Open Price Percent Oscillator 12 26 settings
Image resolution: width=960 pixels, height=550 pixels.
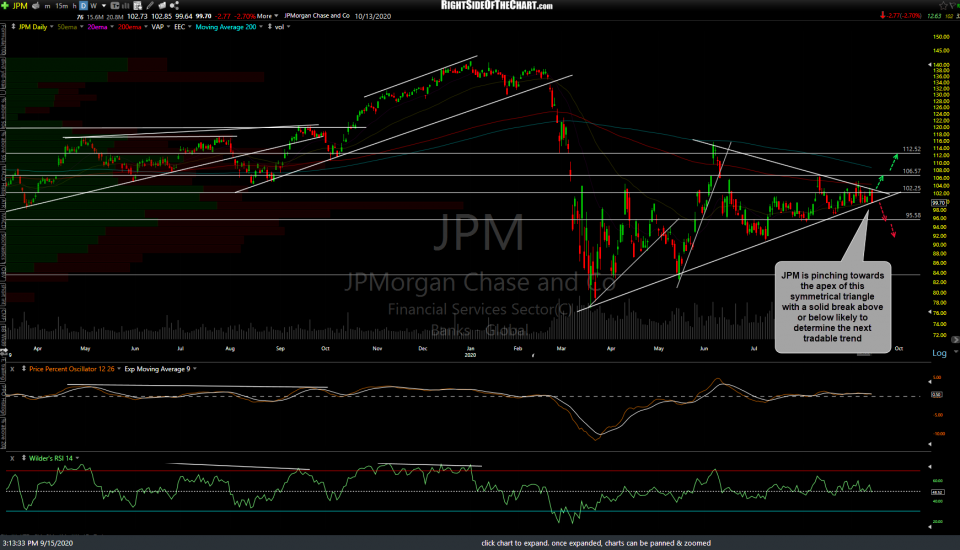[x=119, y=369]
